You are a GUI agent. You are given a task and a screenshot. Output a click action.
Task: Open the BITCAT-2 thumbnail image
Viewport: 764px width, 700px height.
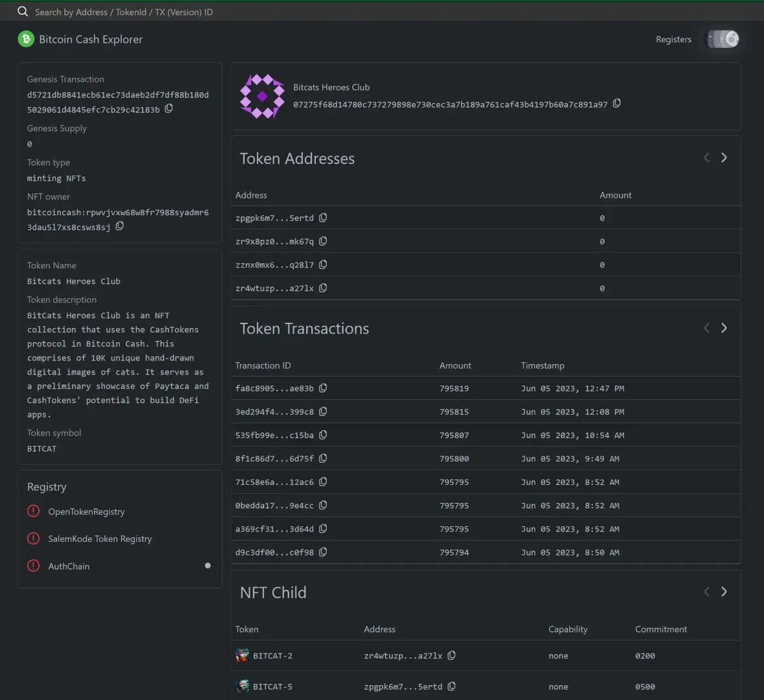tap(242, 655)
